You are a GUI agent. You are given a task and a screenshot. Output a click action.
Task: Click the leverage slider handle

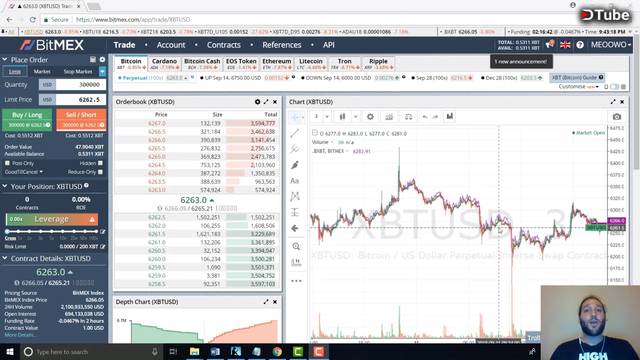[x=7, y=231]
